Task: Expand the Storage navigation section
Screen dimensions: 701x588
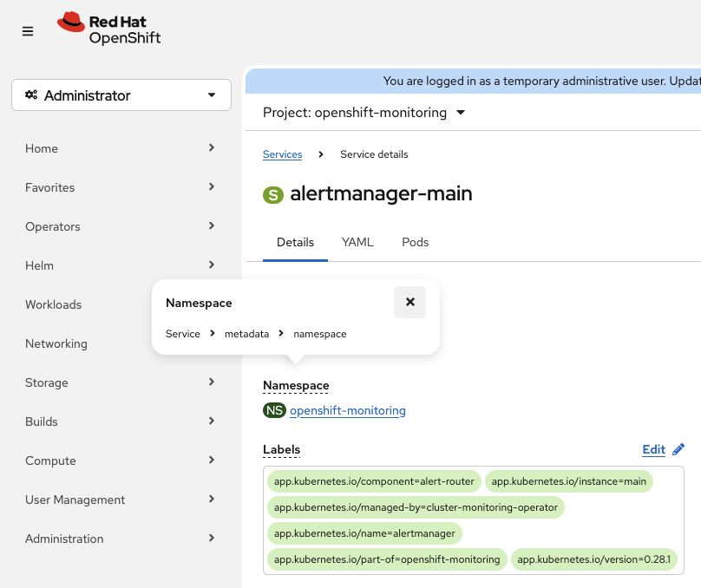Action: click(121, 382)
